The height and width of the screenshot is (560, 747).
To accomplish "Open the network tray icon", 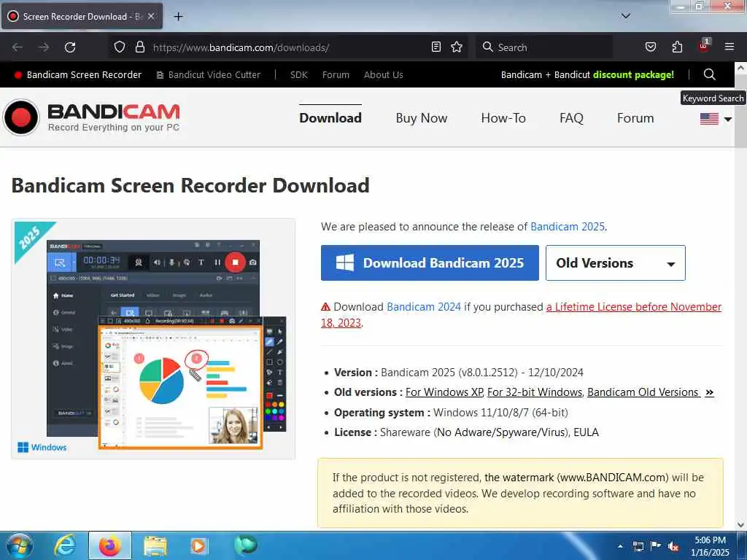I will [638, 546].
